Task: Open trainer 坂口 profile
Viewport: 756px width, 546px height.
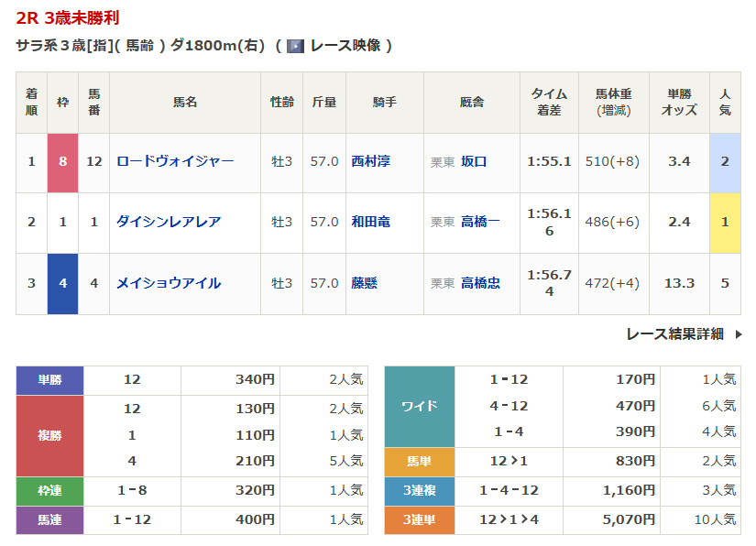Action: tap(474, 161)
